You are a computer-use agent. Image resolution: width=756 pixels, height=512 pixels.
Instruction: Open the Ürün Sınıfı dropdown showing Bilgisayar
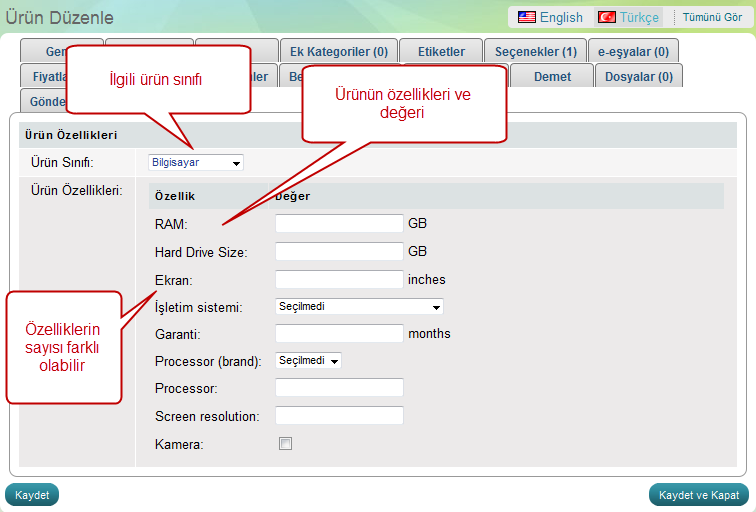pos(195,162)
